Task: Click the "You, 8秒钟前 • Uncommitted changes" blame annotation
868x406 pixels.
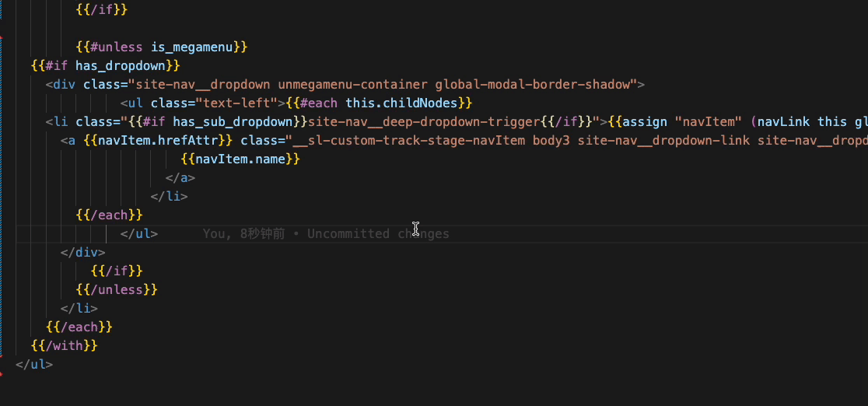Action: [326, 234]
